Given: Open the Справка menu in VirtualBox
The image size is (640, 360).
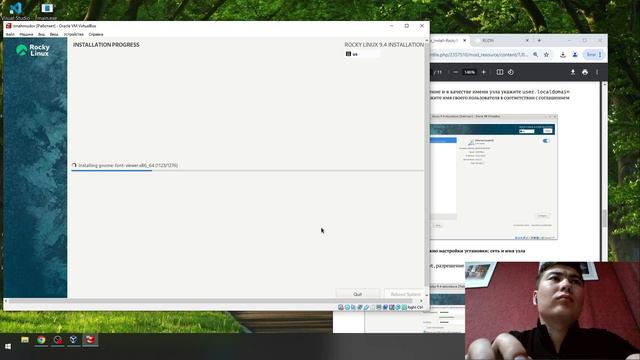Looking at the screenshot, I should click(96, 34).
